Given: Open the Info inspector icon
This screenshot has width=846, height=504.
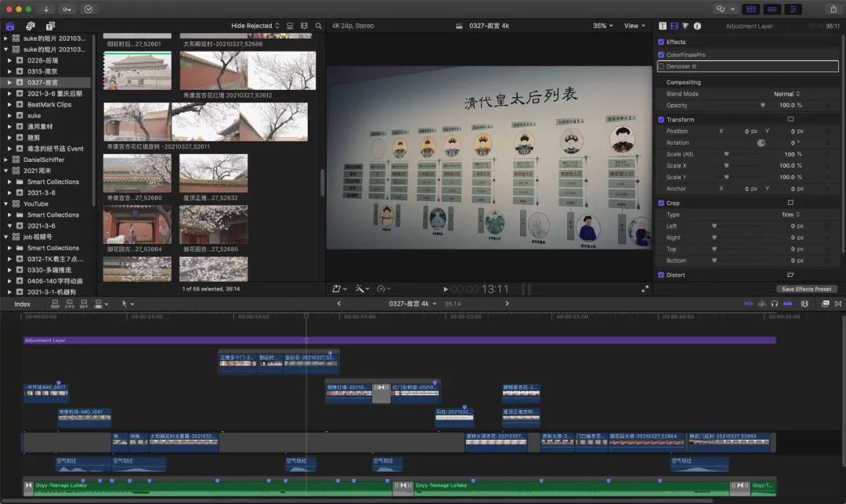Looking at the screenshot, I should (697, 26).
